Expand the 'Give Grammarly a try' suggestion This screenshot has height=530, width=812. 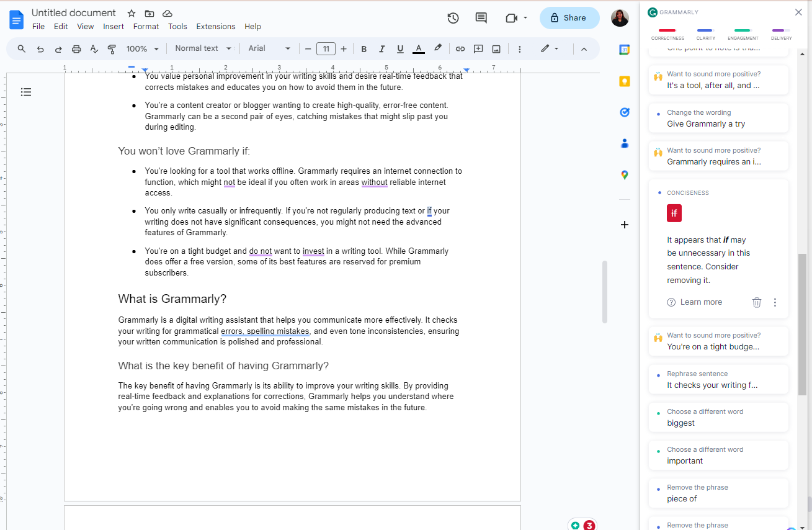click(x=718, y=118)
